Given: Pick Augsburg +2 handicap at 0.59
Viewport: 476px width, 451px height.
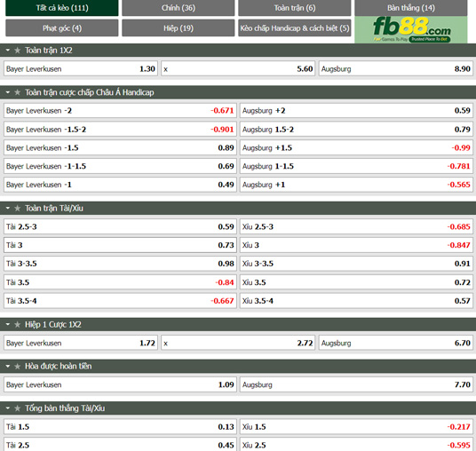Looking at the screenshot, I should [356, 110].
